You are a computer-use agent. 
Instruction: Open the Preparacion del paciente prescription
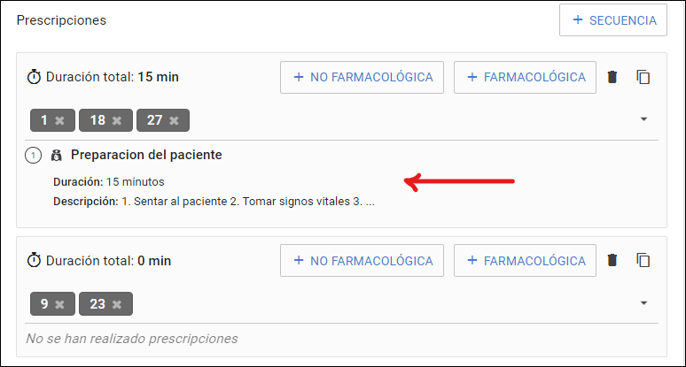(x=147, y=155)
